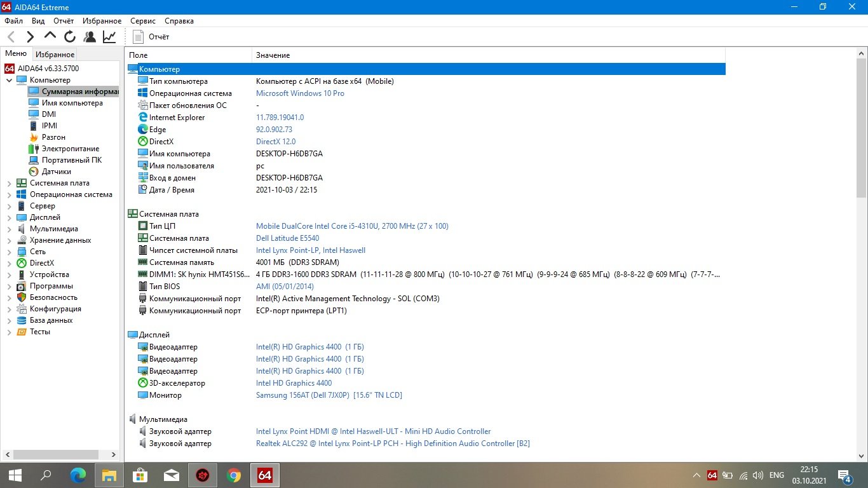Screen dimensions: 868x488
Task: Collapse the Компьютер tree node
Action: 9,80
